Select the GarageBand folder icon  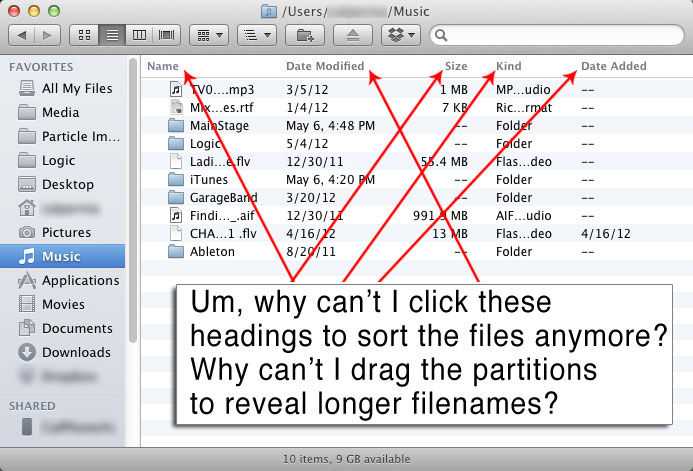click(x=176, y=198)
